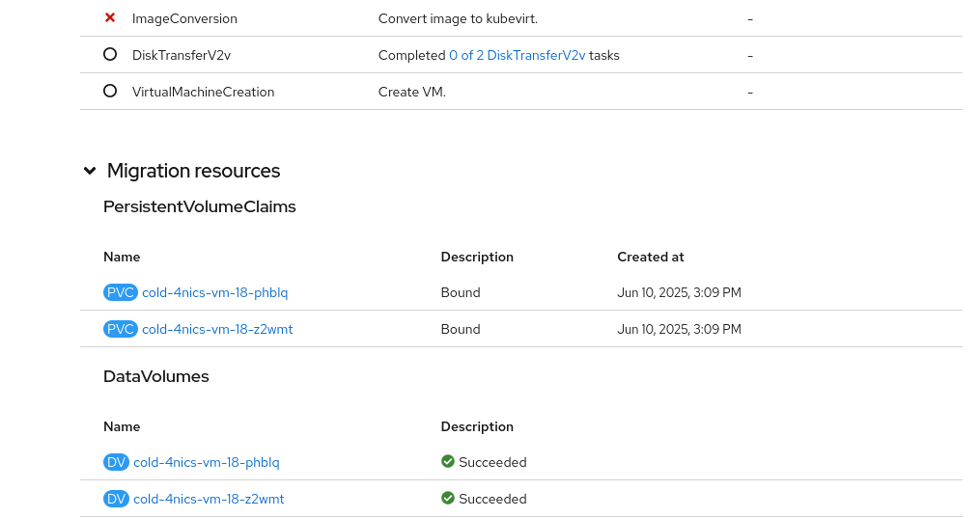Click the DV badge for cold-4nics-vm-18-z2wmt
Viewport: 980px width, 518px height.
pos(116,499)
